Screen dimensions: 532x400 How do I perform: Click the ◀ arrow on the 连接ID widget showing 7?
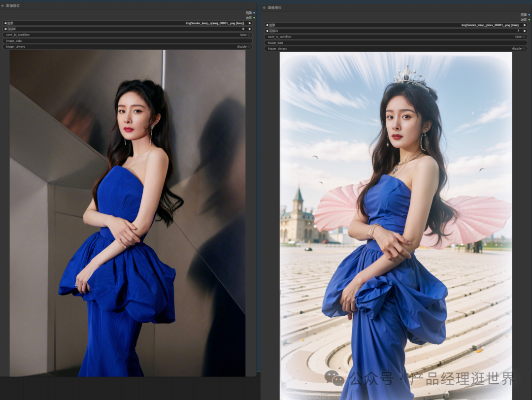[267, 31]
